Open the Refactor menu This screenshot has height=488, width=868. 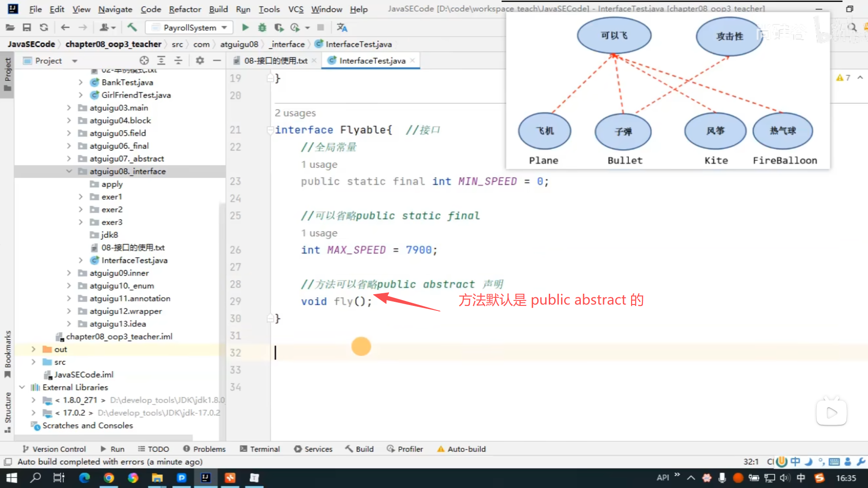click(185, 9)
